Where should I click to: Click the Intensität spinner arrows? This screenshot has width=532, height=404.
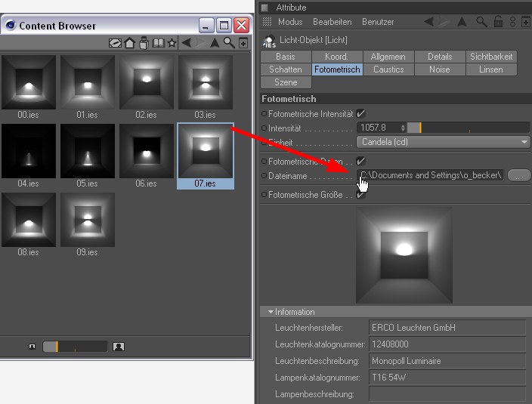(x=403, y=128)
